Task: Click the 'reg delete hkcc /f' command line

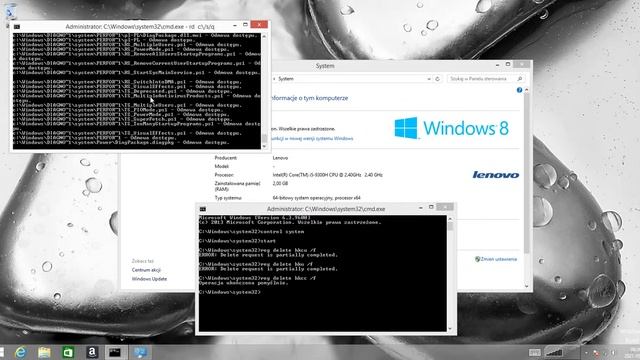Action: click(258, 278)
